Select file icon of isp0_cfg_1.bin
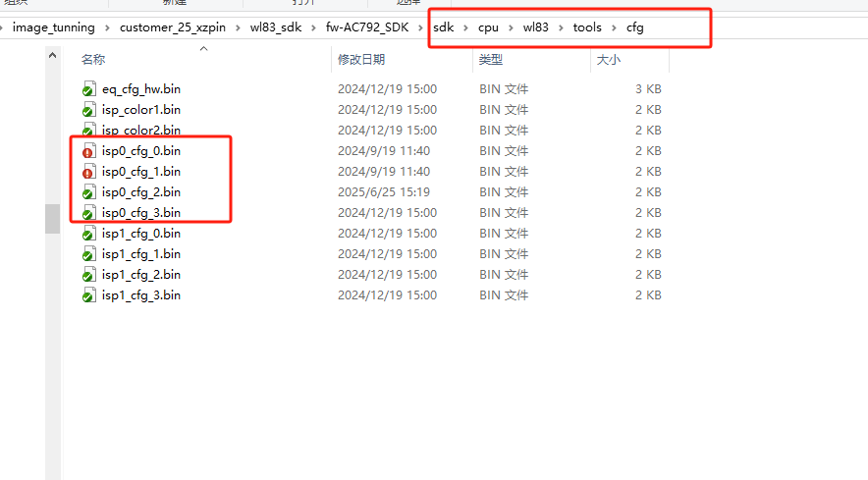The image size is (868, 480). (88, 172)
